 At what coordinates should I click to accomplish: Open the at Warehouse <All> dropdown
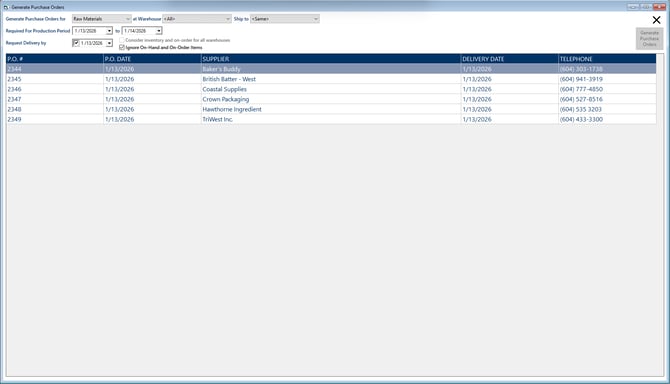(x=197, y=19)
